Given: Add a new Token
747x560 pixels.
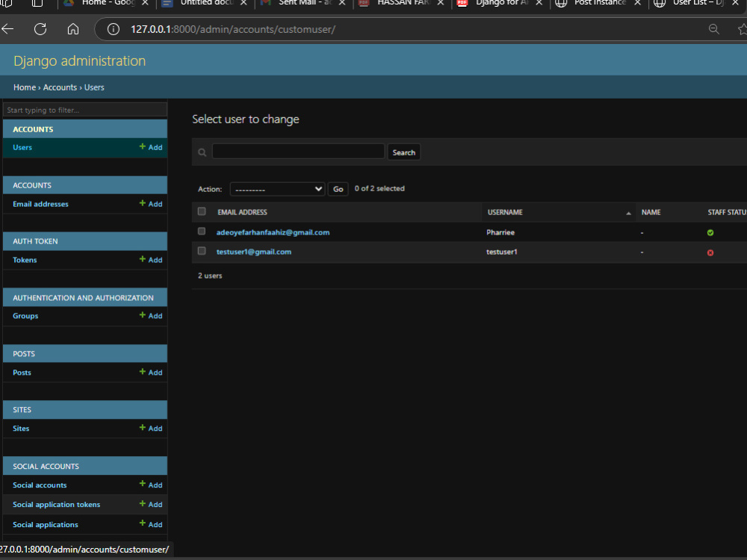Looking at the screenshot, I should 151,260.
